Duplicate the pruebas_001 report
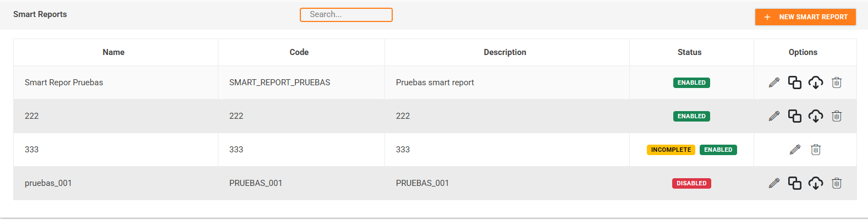This screenshot has width=868, height=220. tap(795, 183)
